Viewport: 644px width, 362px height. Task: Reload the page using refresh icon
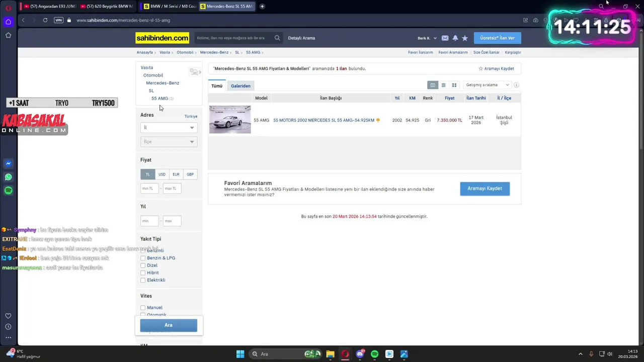(x=45, y=20)
